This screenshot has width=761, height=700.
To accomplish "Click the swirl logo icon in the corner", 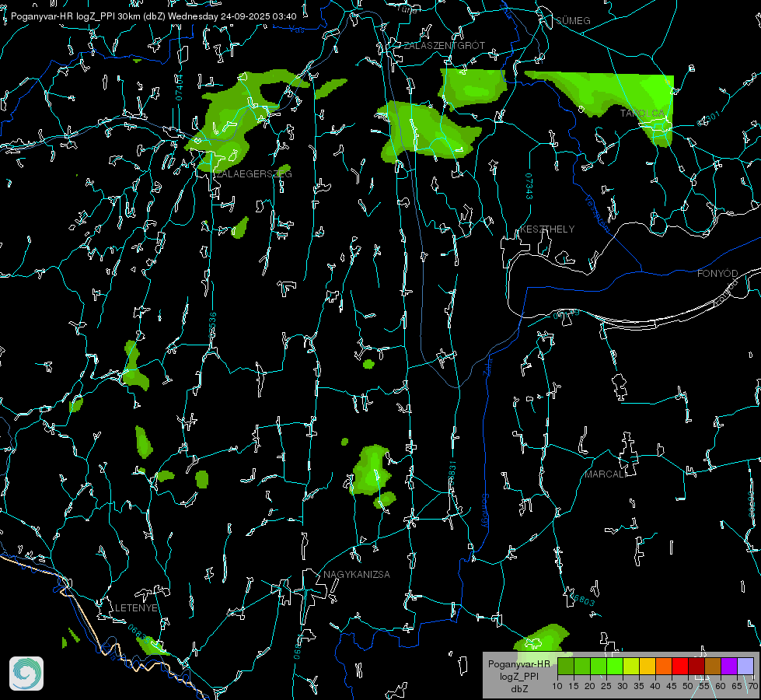I will 26,674.
